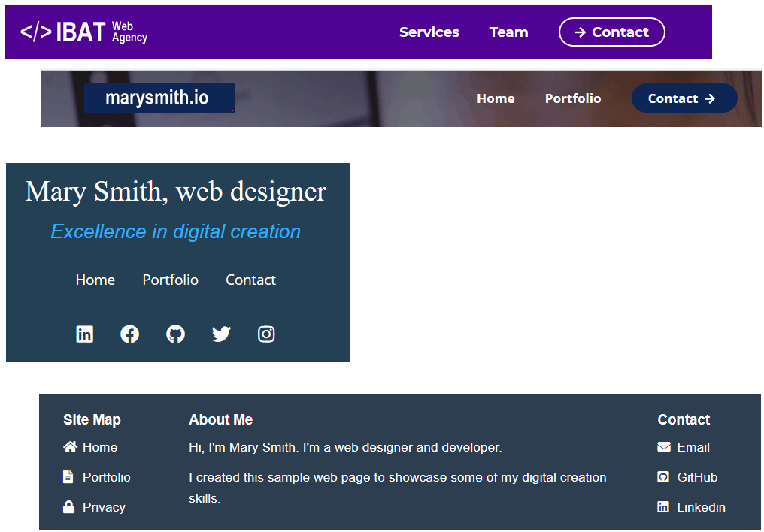
Task: Click the Instagram icon
Action: pos(266,334)
